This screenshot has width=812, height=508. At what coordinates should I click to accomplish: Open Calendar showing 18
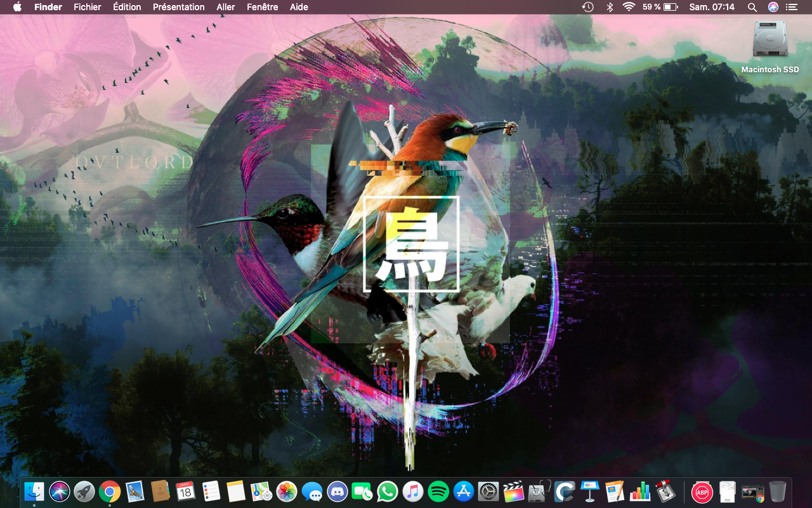pyautogui.click(x=185, y=491)
